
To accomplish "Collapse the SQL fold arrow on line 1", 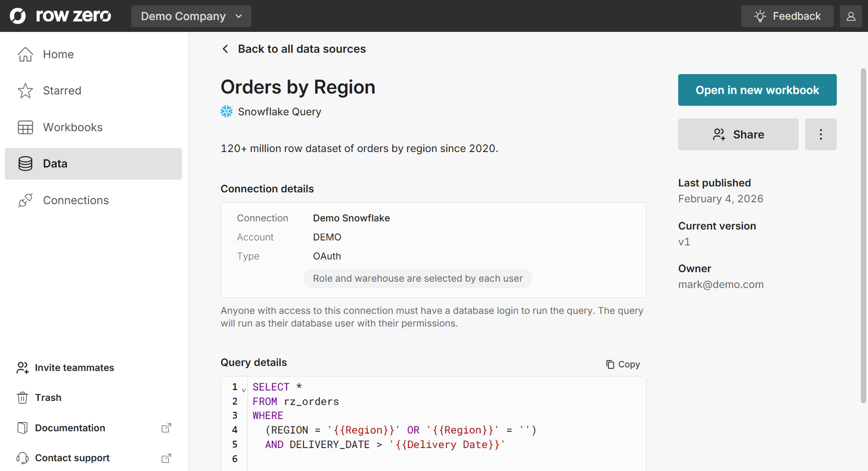I will [x=243, y=390].
